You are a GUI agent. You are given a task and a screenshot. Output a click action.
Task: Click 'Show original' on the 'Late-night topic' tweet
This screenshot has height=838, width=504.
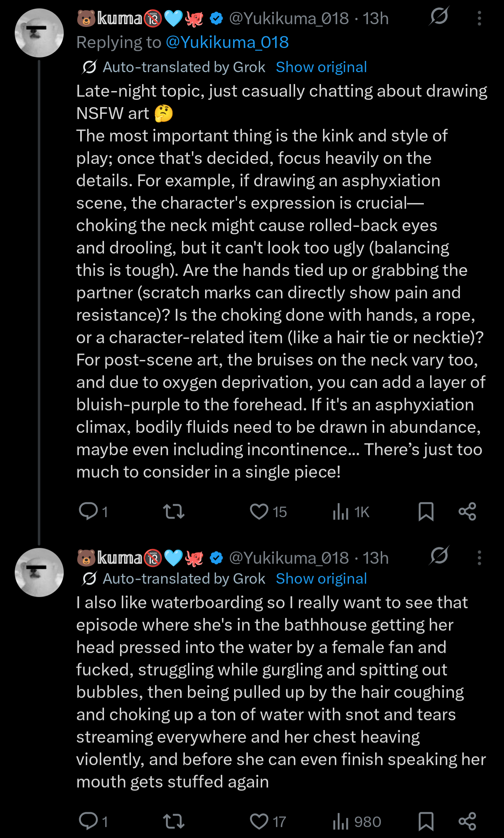pyautogui.click(x=321, y=67)
